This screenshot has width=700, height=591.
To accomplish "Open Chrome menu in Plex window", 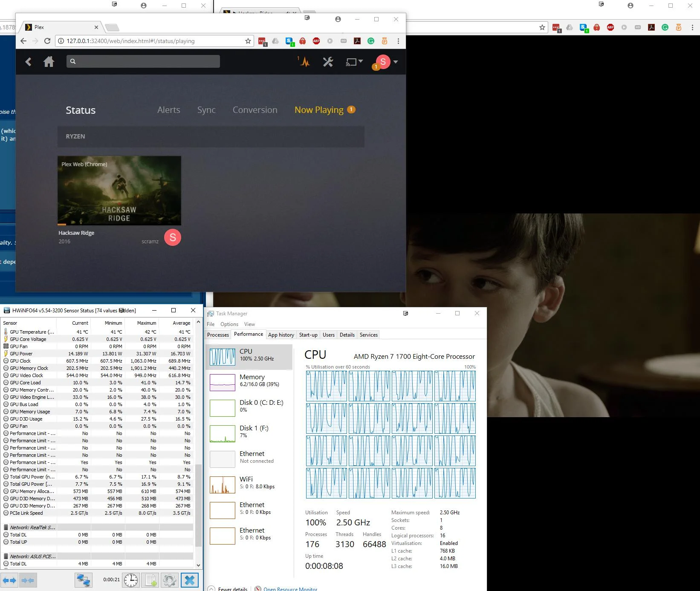I will click(x=398, y=41).
